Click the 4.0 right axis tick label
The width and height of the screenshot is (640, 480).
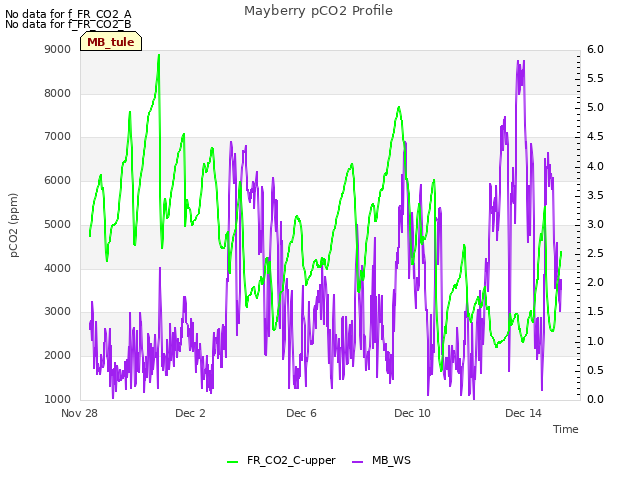coord(595,166)
